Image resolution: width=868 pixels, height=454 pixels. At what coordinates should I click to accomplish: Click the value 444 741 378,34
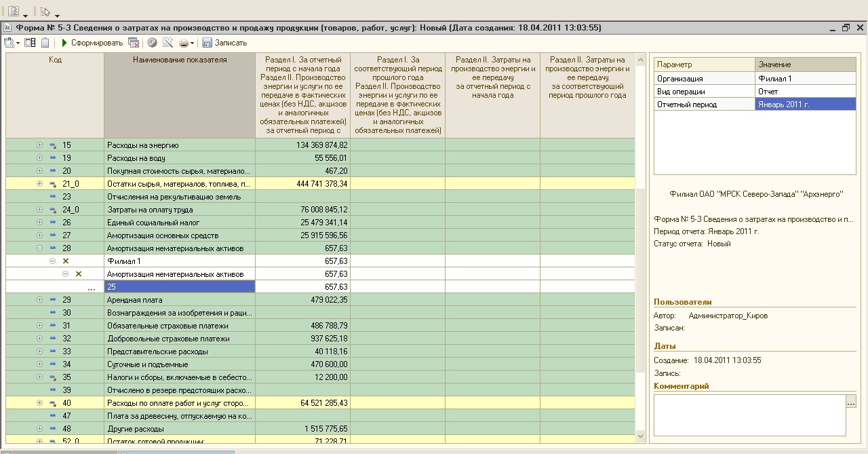pyautogui.click(x=322, y=184)
